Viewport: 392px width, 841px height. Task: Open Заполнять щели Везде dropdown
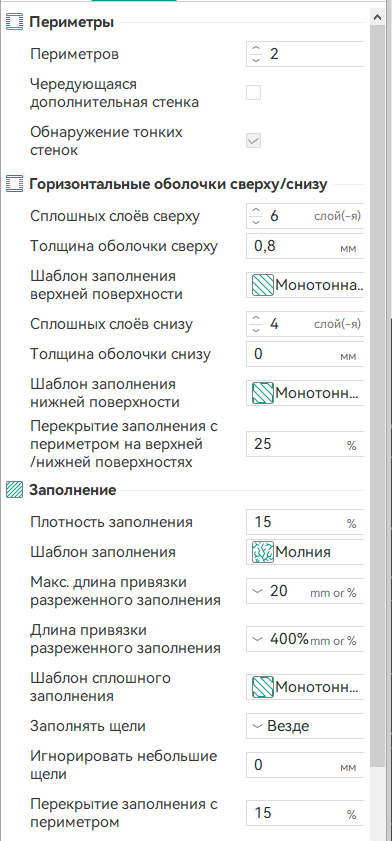click(x=305, y=726)
